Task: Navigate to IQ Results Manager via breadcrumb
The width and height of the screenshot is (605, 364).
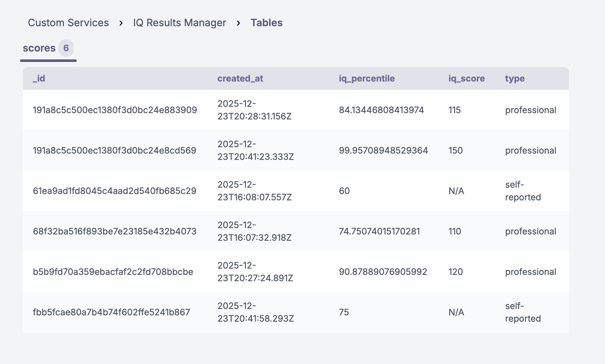Action: [179, 22]
